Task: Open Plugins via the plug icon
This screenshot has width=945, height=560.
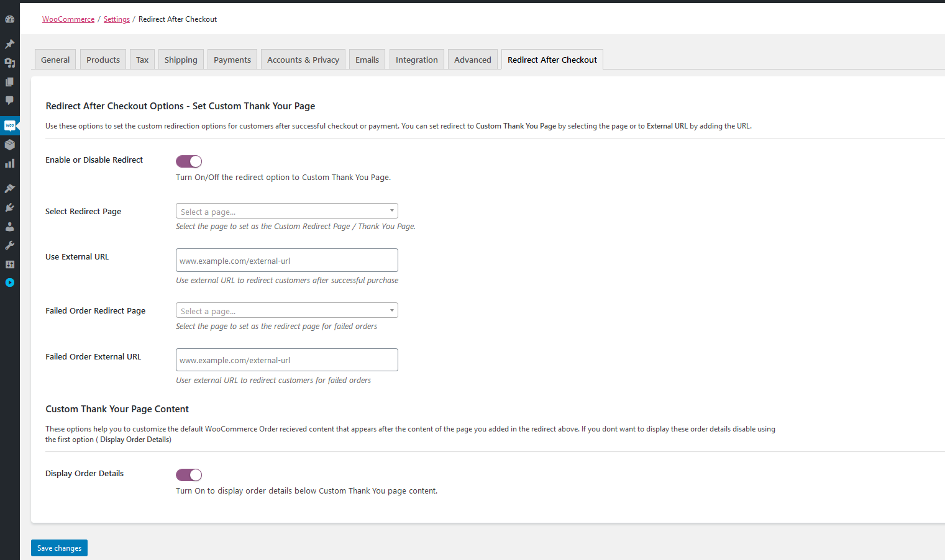Action: 9,207
